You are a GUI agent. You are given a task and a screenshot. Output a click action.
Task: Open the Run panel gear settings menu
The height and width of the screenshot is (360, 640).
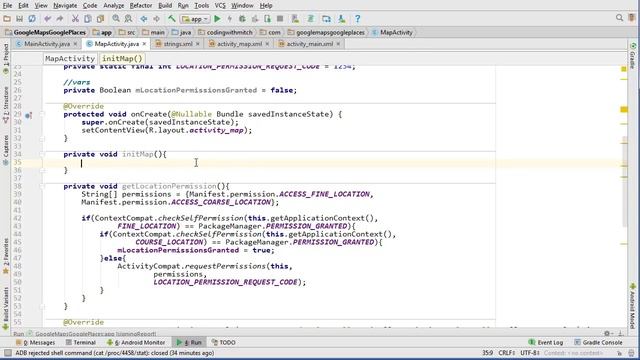click(x=607, y=333)
